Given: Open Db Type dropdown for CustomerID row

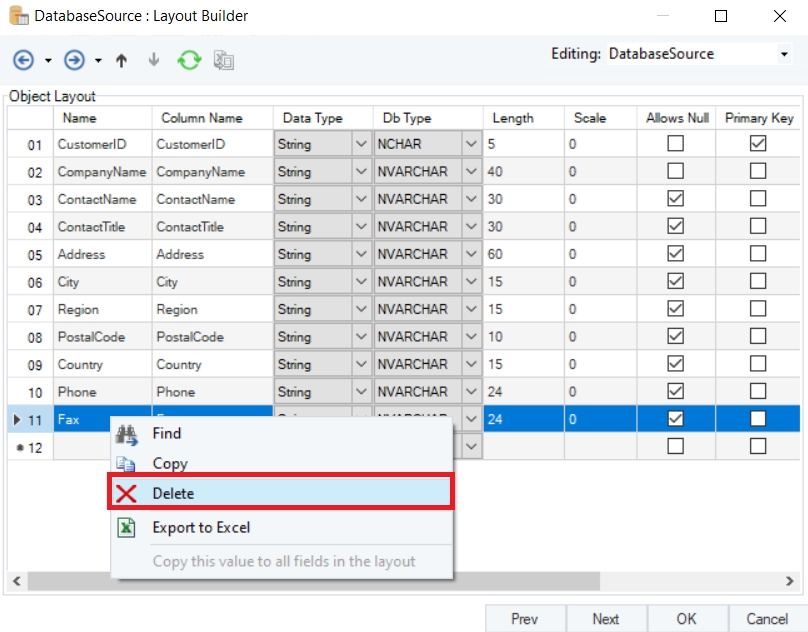Looking at the screenshot, I should [x=471, y=144].
